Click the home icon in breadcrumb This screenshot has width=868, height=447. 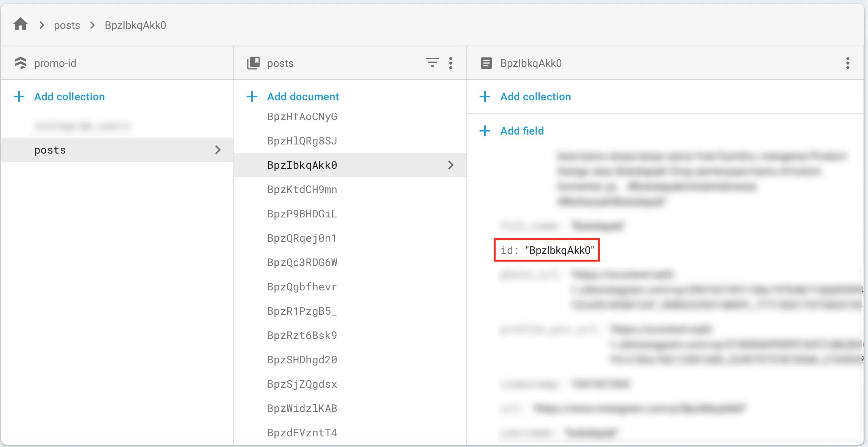(21, 25)
